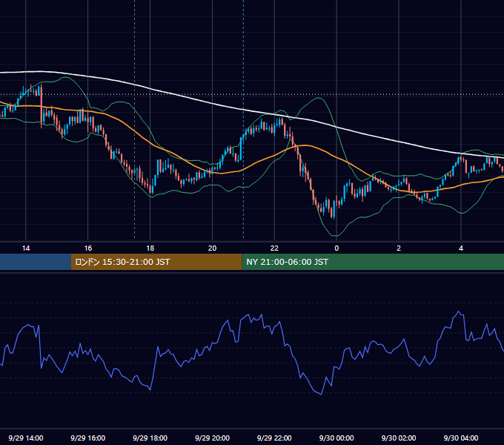Viewport: 504px width, 445px height.
Task: Click the 9/29 20:00 time label
Action: click(x=212, y=438)
